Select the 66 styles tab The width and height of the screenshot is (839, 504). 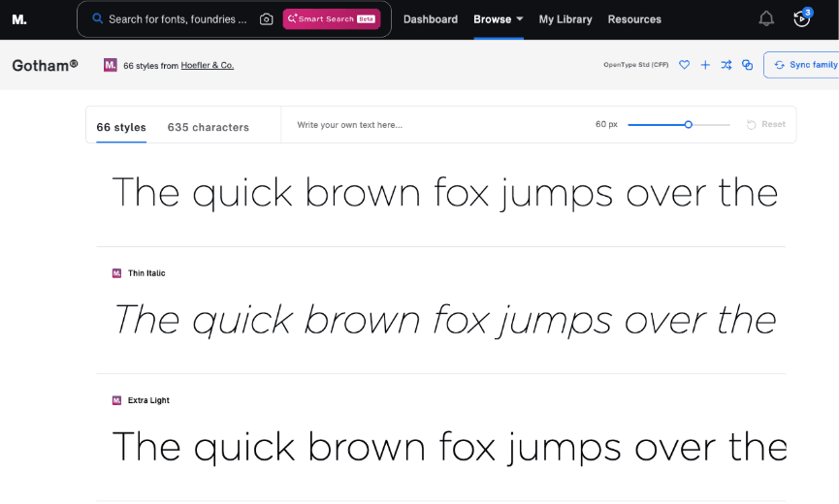(121, 127)
